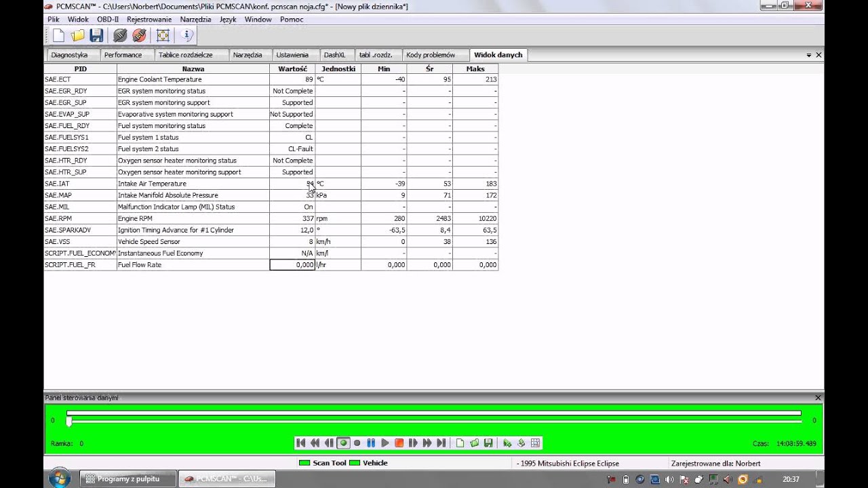This screenshot has height=488, width=868.
Task: Open Programy z pulpitu taskbar item
Action: pyautogui.click(x=128, y=479)
